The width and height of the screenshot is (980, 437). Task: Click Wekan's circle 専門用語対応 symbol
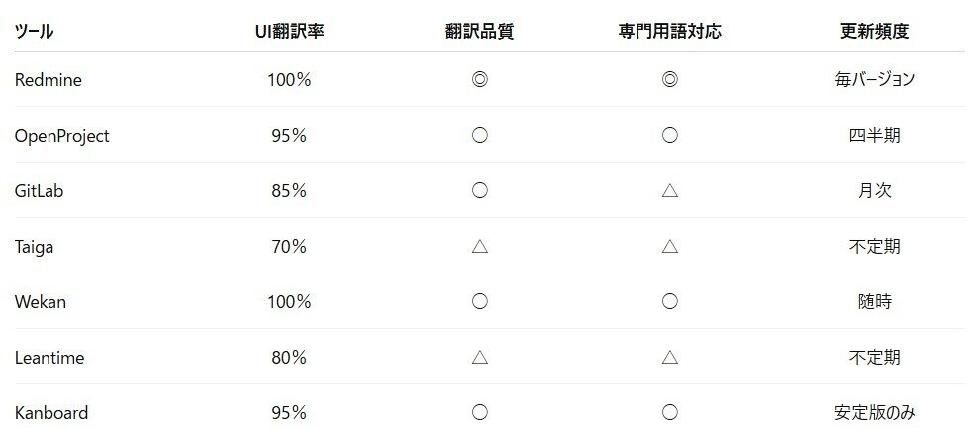669,301
